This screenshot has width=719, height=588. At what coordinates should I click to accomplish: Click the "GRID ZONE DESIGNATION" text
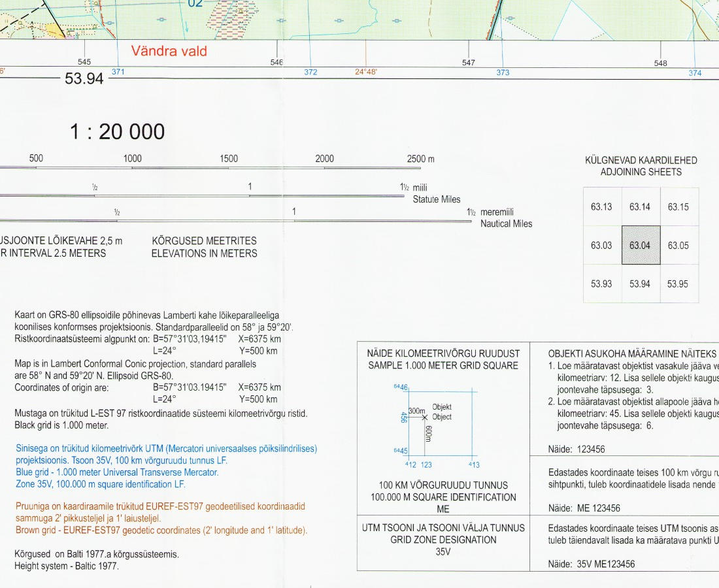(443, 540)
